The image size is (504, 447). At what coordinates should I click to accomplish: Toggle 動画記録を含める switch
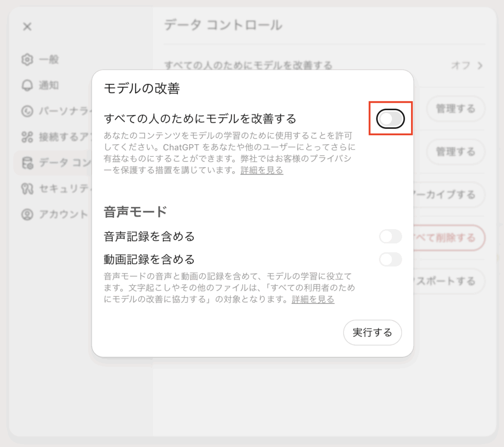[x=390, y=259]
